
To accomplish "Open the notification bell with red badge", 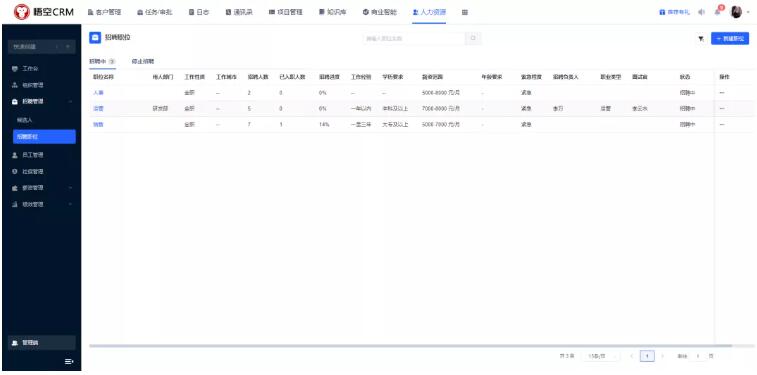I will [x=718, y=11].
